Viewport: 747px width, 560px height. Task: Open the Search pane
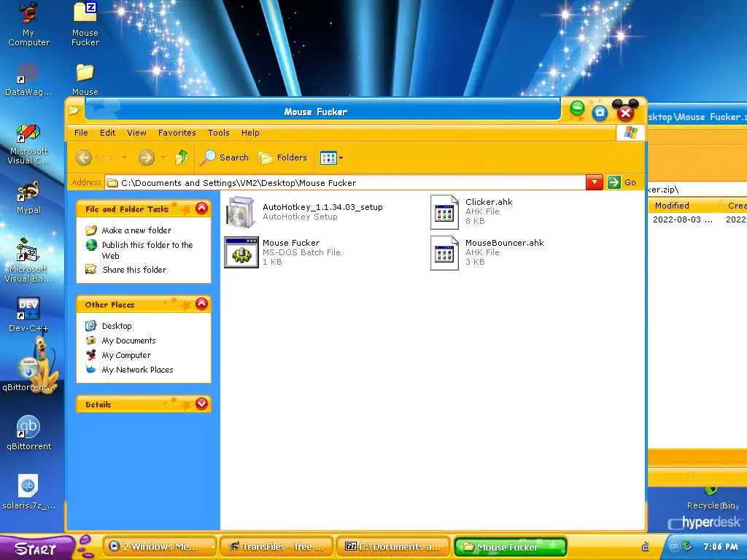224,157
